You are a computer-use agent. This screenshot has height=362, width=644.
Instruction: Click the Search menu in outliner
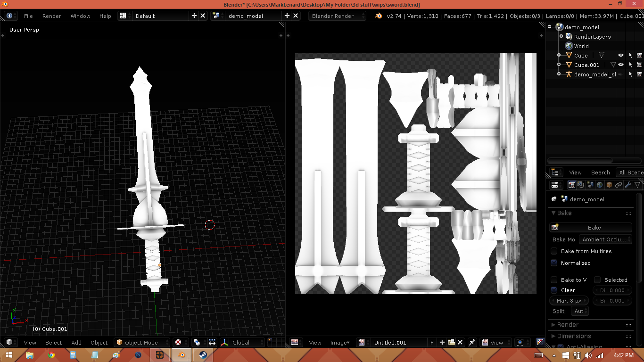pos(600,173)
